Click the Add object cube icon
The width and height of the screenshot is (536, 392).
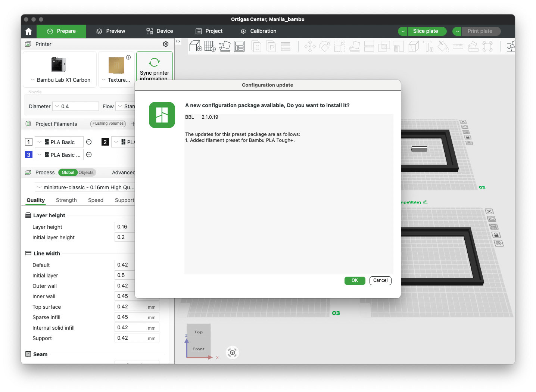pyautogui.click(x=196, y=46)
